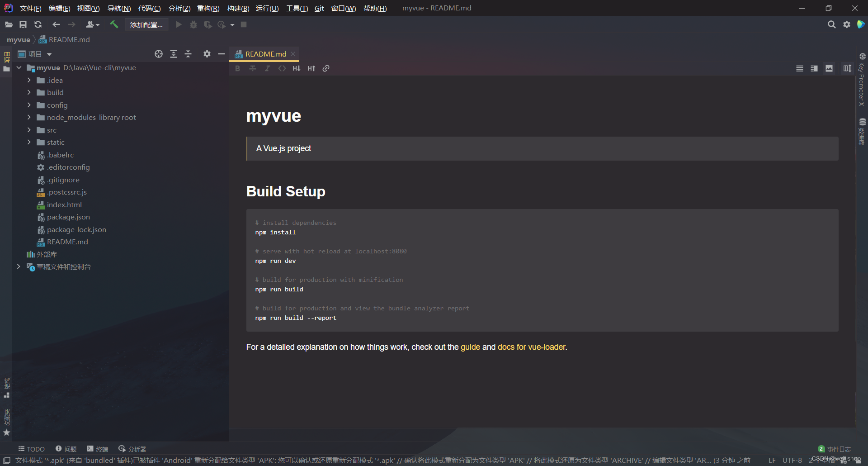Expand the static folder
This screenshot has height=466, width=868.
(29, 142)
